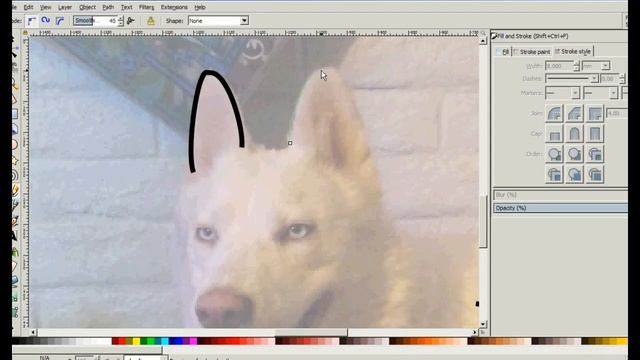The width and height of the screenshot is (640, 360).
Task: Click Smoothing value stepper arrows
Action: 120,21
